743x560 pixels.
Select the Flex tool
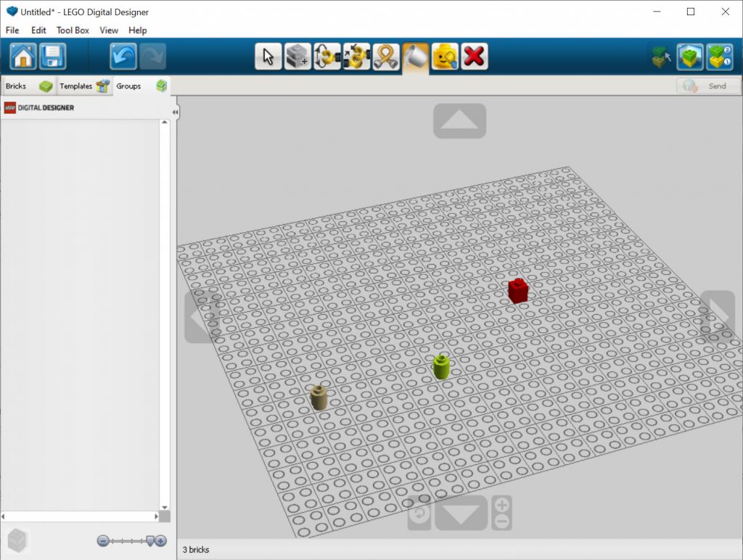pyautogui.click(x=386, y=57)
